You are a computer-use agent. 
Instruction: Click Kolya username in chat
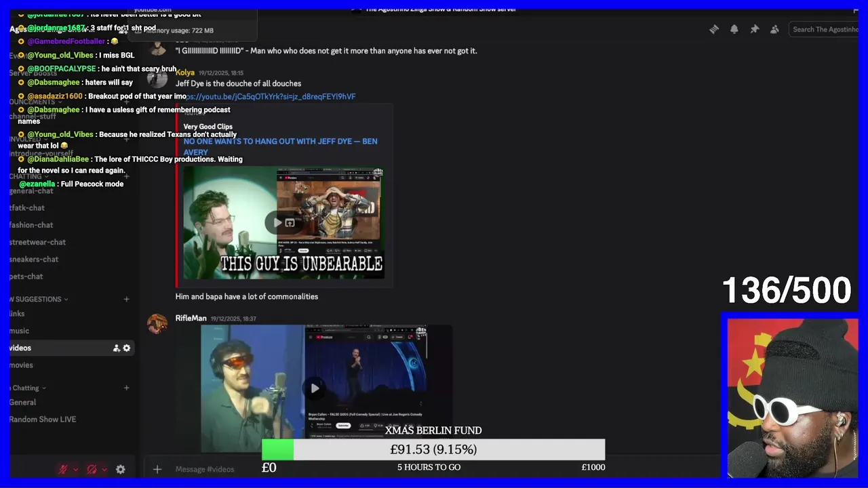pos(185,73)
